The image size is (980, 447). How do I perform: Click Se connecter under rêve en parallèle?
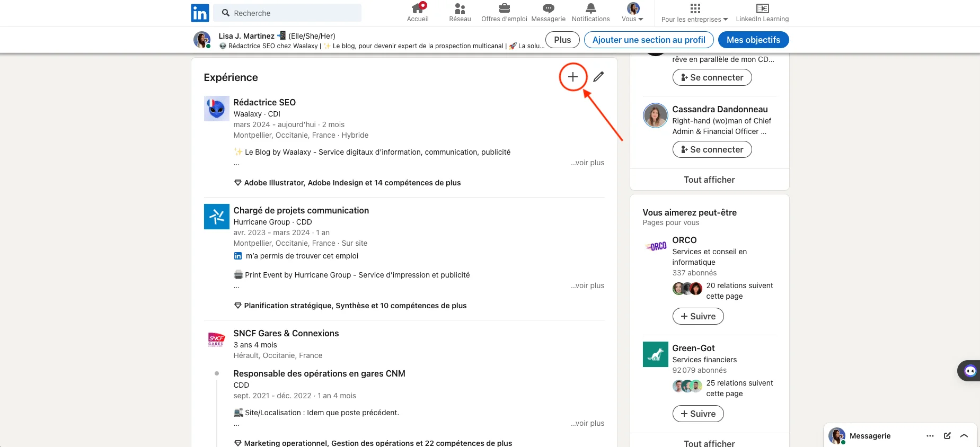tap(712, 77)
